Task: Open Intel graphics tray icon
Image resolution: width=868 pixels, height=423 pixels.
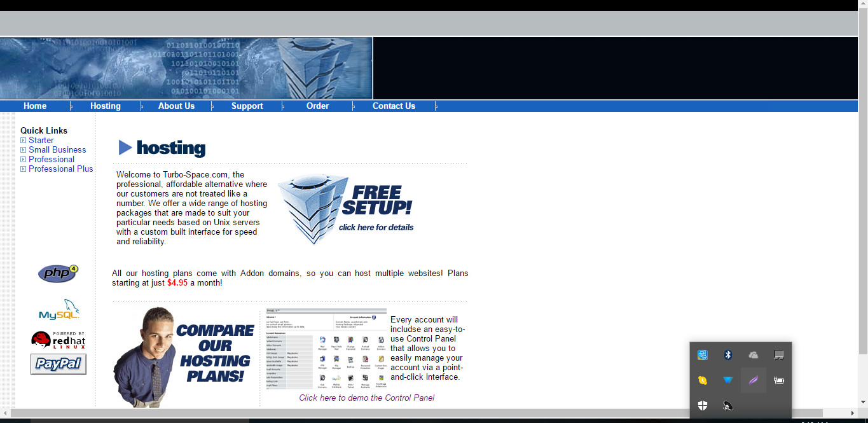Action: click(703, 355)
